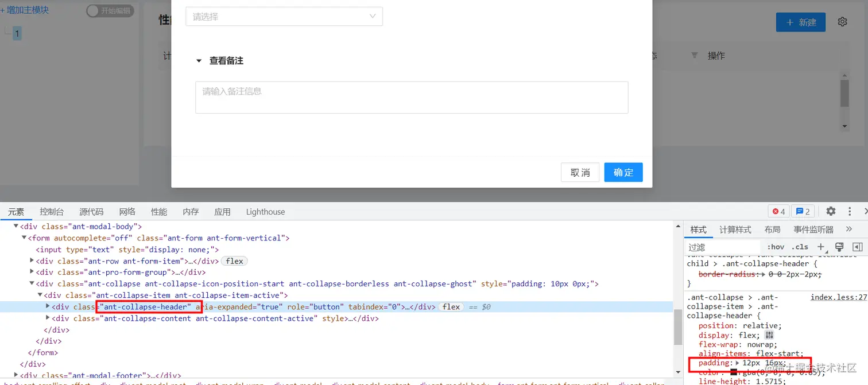Click the 请输入备注信息 textarea
Image resolution: width=868 pixels, height=385 pixels.
click(x=412, y=97)
